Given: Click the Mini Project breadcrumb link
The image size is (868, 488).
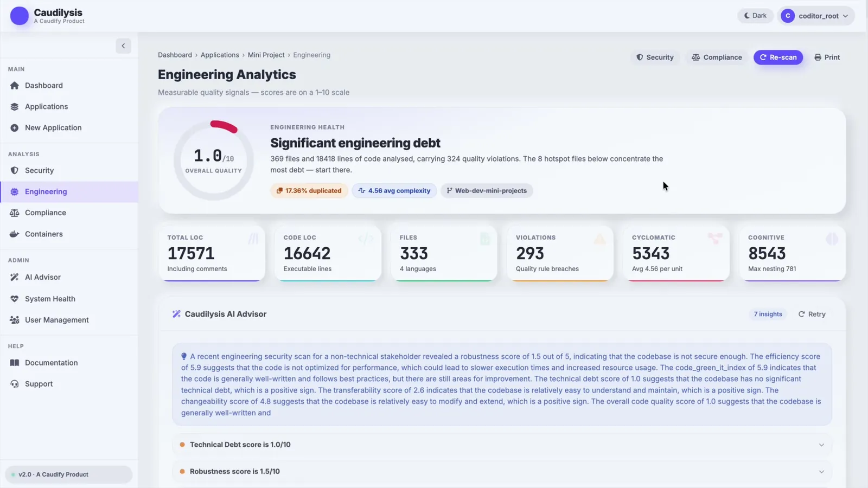Looking at the screenshot, I should tap(266, 55).
